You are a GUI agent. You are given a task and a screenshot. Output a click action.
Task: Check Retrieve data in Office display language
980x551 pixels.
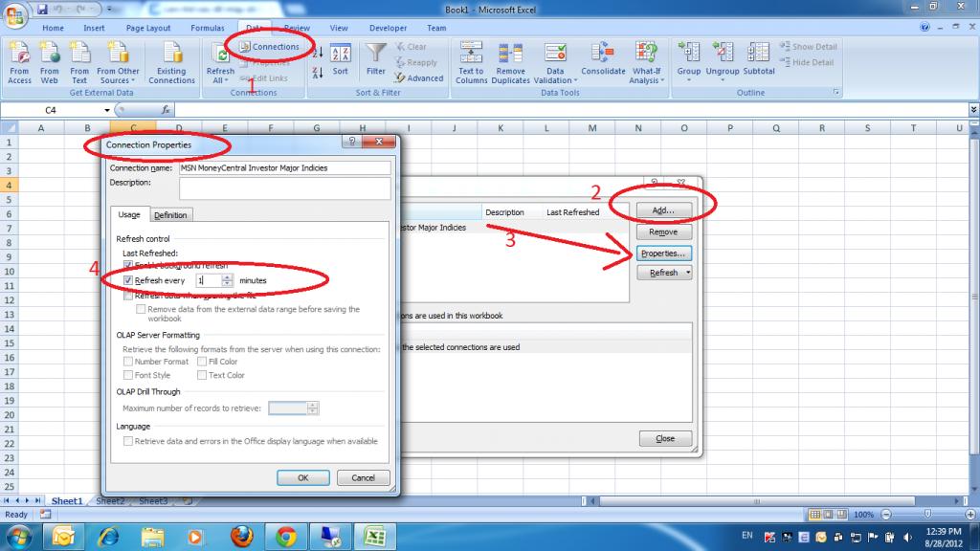click(128, 441)
